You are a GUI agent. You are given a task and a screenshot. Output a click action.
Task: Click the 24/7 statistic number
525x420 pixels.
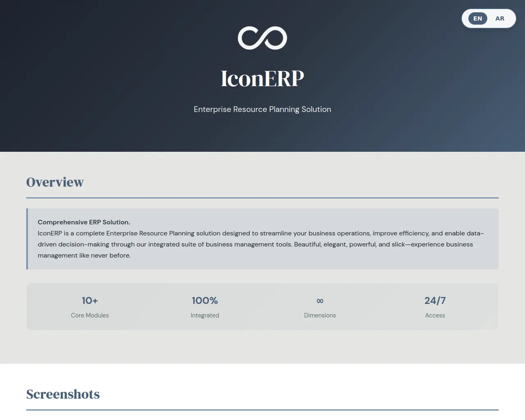(435, 301)
